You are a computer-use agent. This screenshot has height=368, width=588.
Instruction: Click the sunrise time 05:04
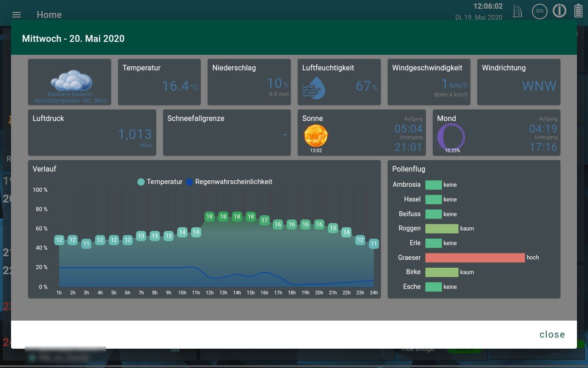pos(408,129)
